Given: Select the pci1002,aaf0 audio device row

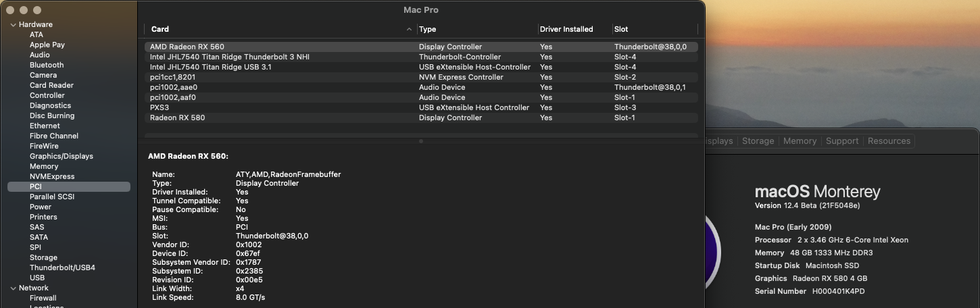Looking at the screenshot, I should tap(421, 97).
